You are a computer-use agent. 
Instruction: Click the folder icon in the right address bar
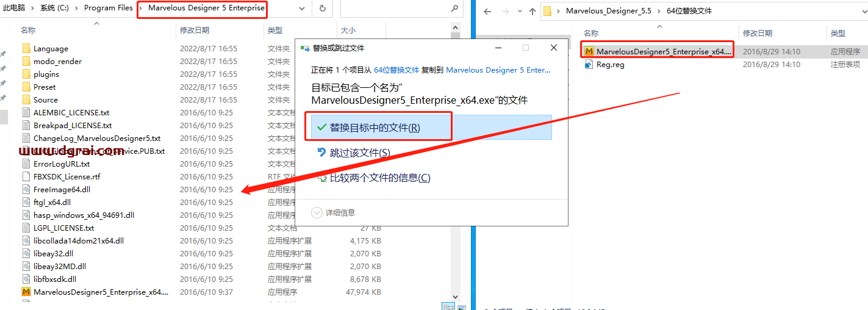click(x=548, y=11)
